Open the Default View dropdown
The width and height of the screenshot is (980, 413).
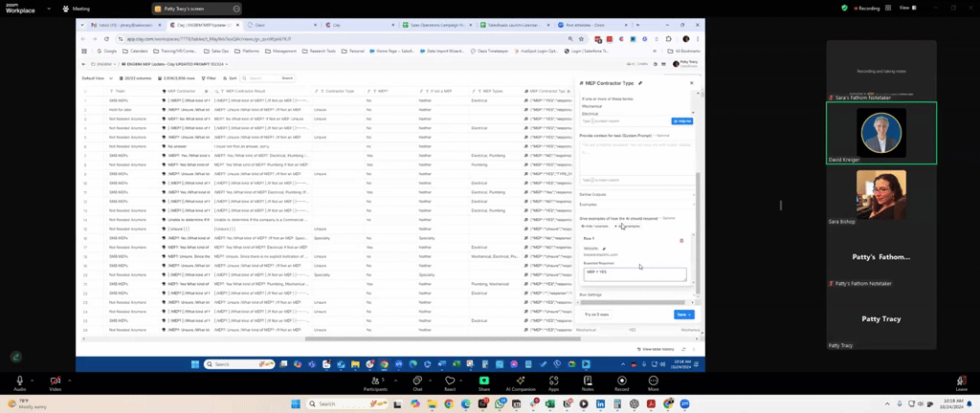tap(95, 78)
